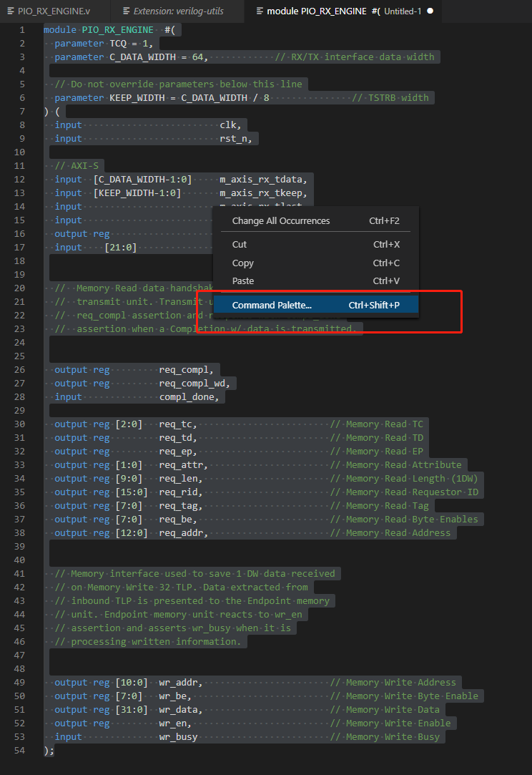
Task: Click 'wr_data,' on line 51
Action: [x=181, y=710]
